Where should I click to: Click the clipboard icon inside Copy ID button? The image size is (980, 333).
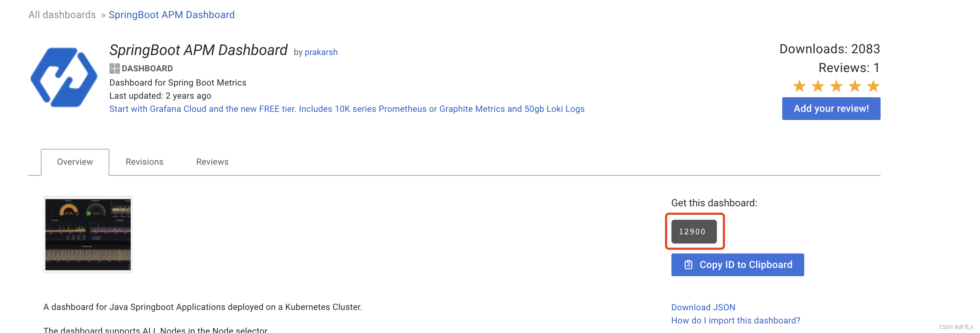coord(688,264)
